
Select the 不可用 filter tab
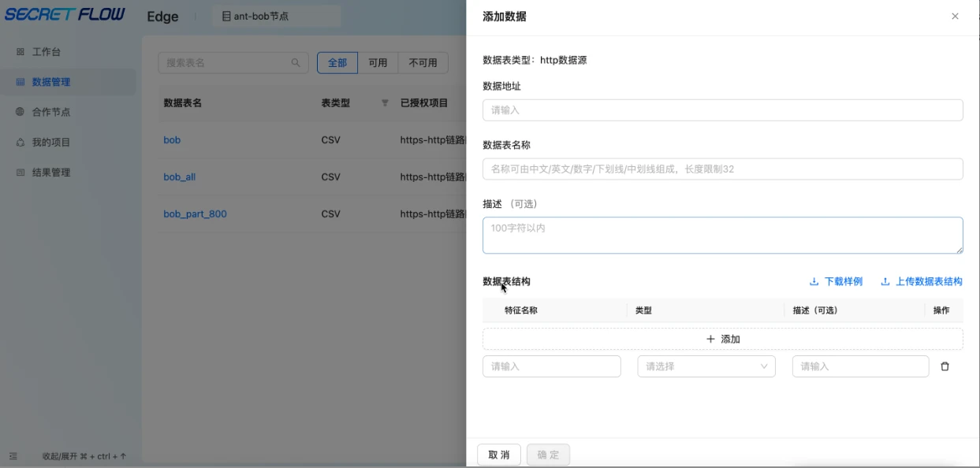pyautogui.click(x=423, y=63)
